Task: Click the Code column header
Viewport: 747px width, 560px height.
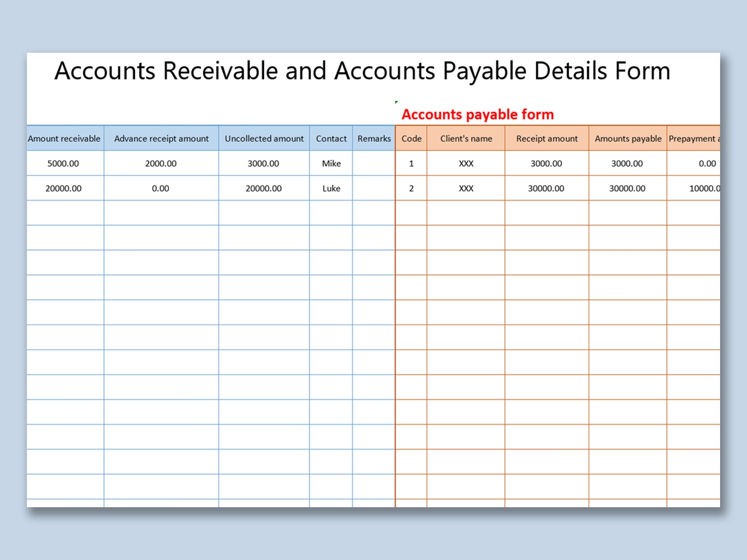Action: click(411, 138)
